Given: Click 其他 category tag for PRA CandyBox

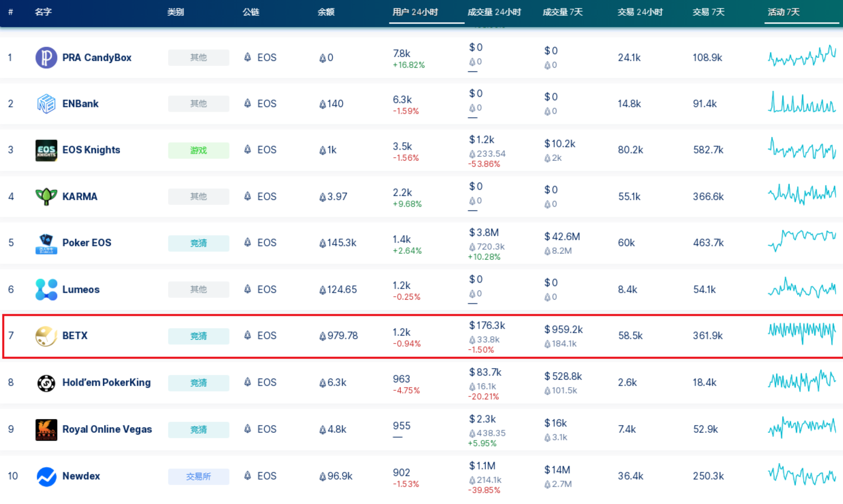Looking at the screenshot, I should click(199, 57).
